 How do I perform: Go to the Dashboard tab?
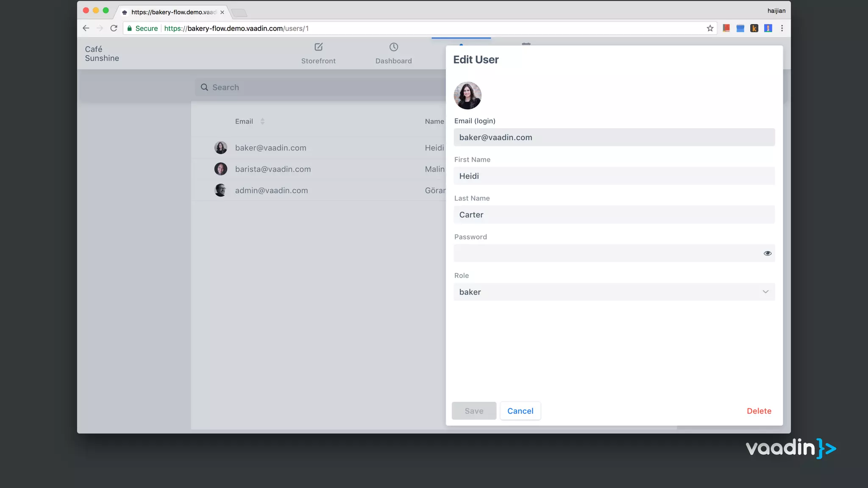coord(393,61)
